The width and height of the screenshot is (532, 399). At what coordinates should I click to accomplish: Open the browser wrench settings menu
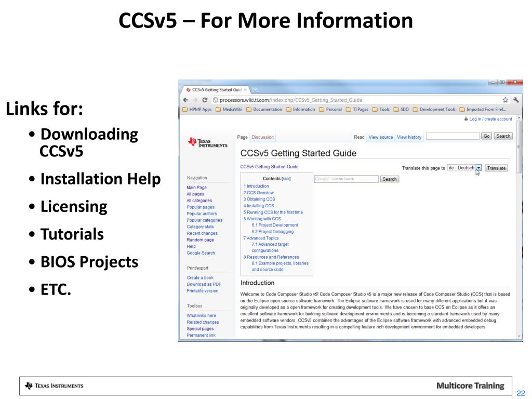516,100
